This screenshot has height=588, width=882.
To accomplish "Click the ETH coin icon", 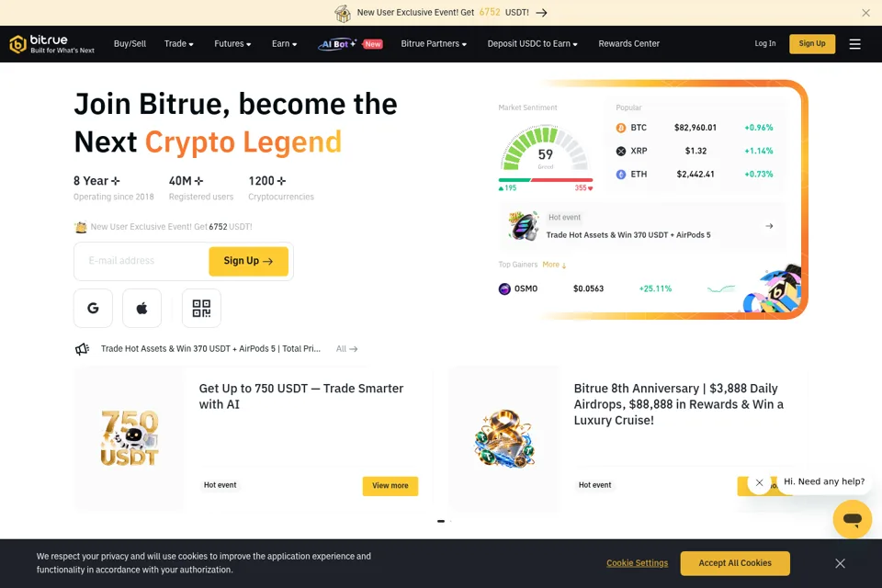I will click(x=621, y=175).
